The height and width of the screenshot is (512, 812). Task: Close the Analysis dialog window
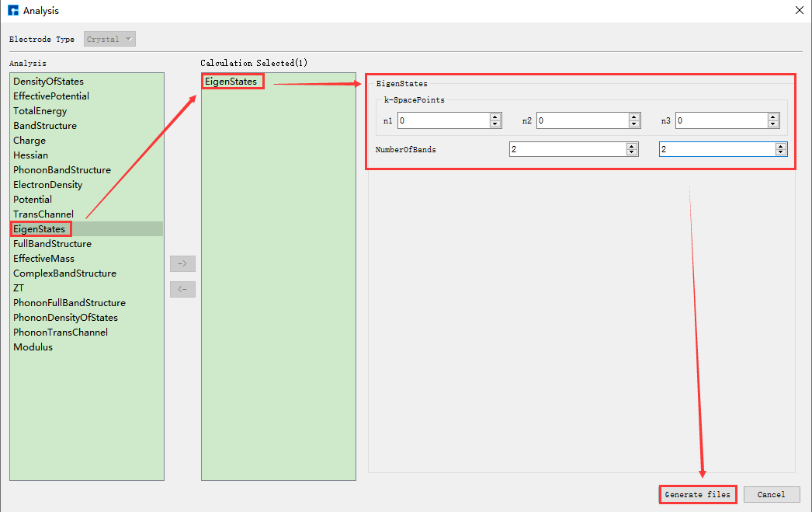coord(799,10)
